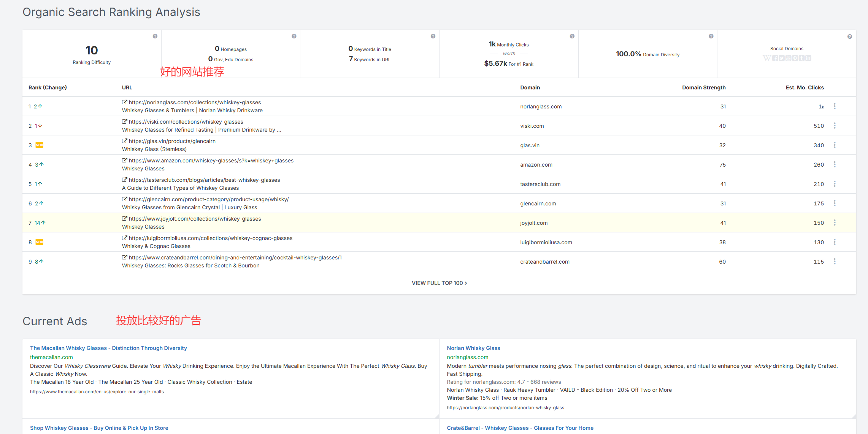Open external link icon for norlanglass URL
Image resolution: width=868 pixels, height=434 pixels.
point(124,102)
